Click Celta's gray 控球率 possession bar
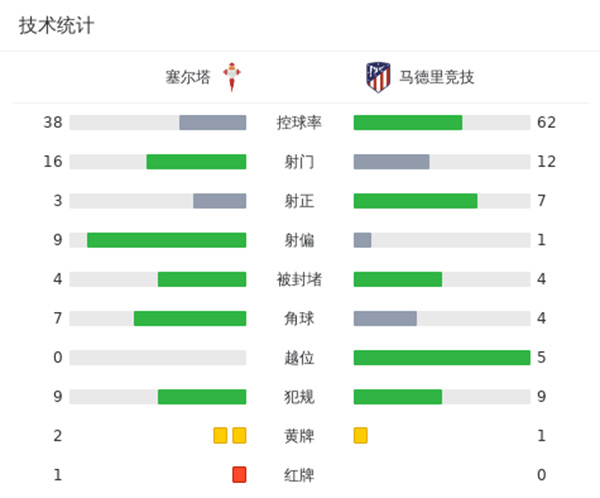 [212, 123]
